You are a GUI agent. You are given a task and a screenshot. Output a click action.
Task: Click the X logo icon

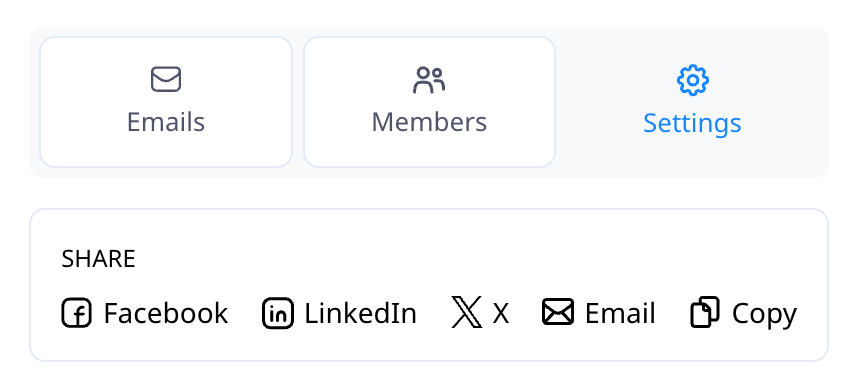(x=467, y=312)
